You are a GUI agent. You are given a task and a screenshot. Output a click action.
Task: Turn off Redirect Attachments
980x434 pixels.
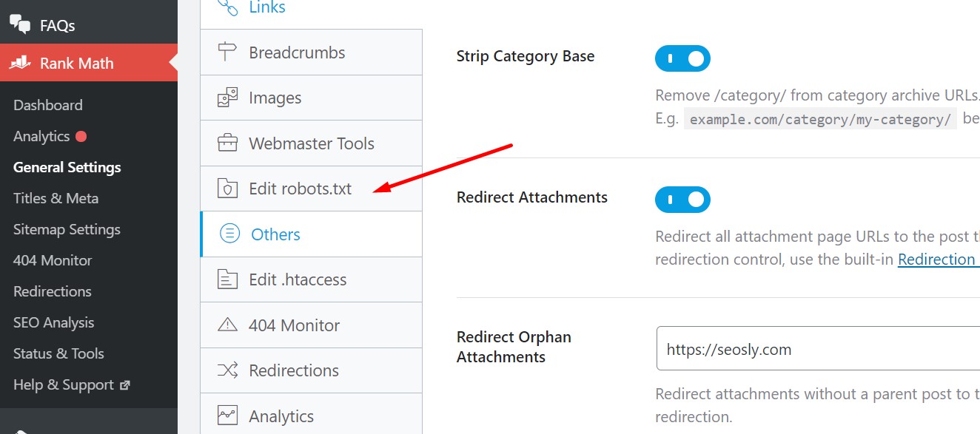[682, 199]
